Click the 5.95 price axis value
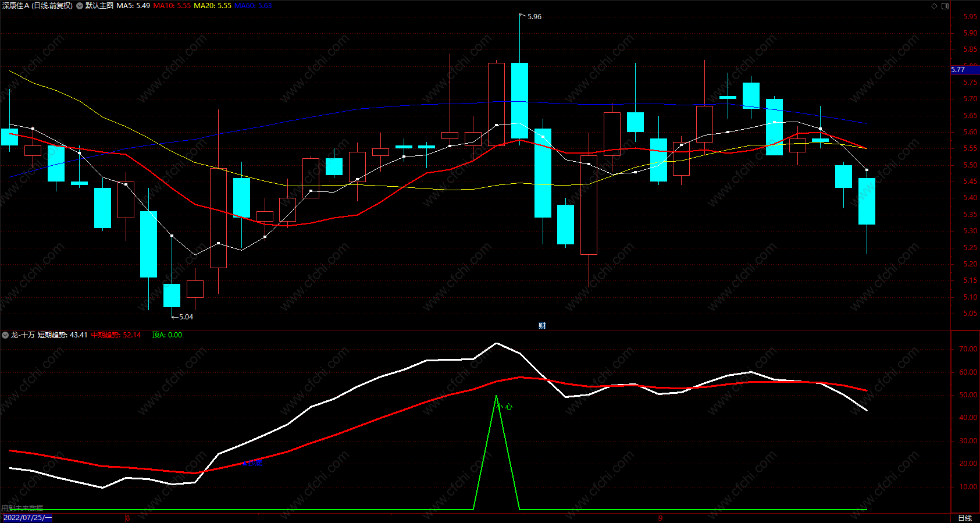980x523 pixels. (x=970, y=17)
